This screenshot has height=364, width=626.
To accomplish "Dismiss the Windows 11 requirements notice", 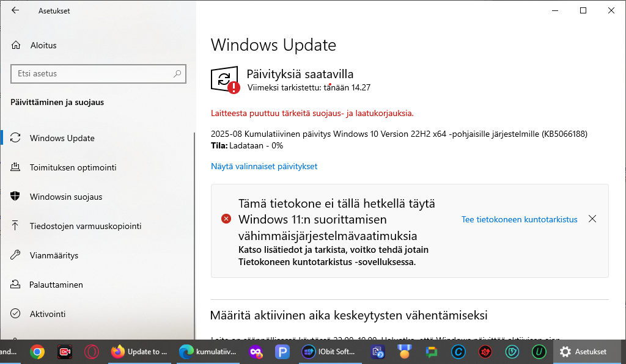I will (x=592, y=219).
